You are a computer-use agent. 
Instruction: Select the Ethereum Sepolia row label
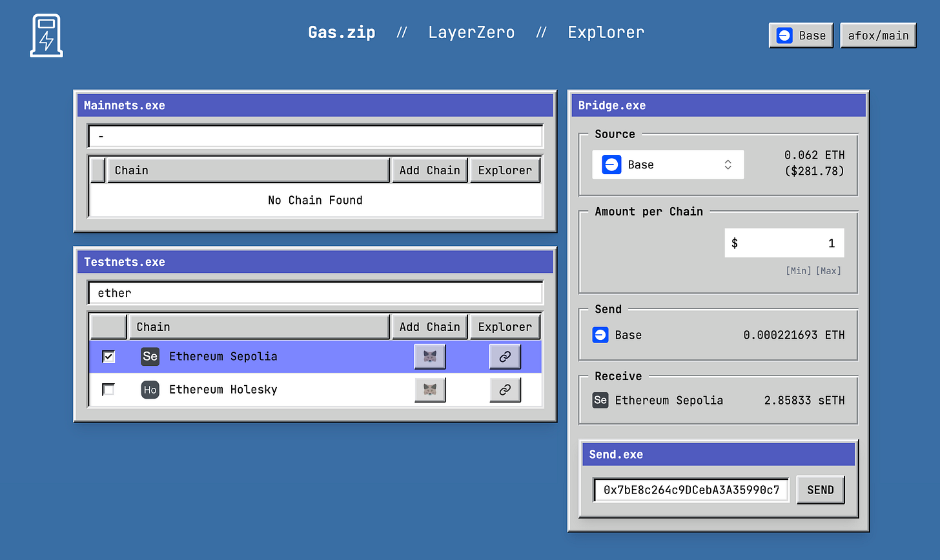223,356
